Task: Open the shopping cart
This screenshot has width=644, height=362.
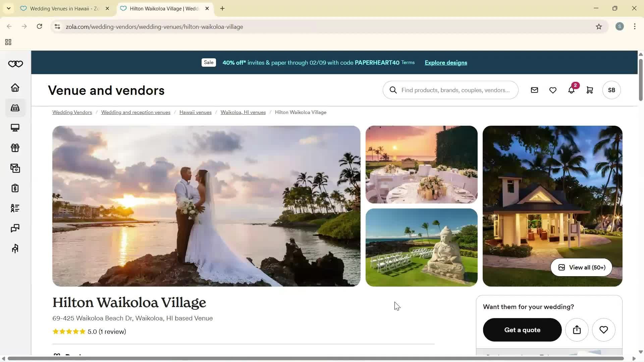Action: pyautogui.click(x=590, y=90)
